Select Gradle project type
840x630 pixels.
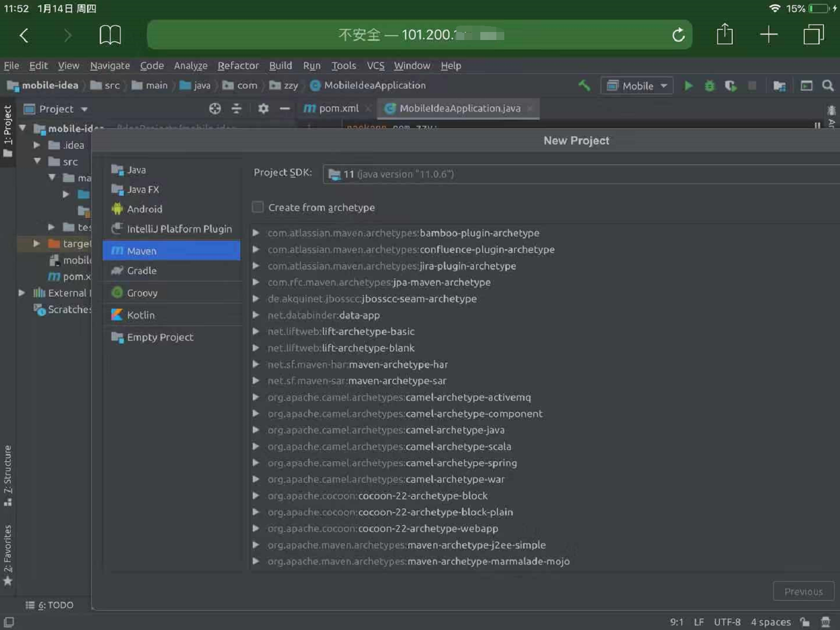coord(171,270)
